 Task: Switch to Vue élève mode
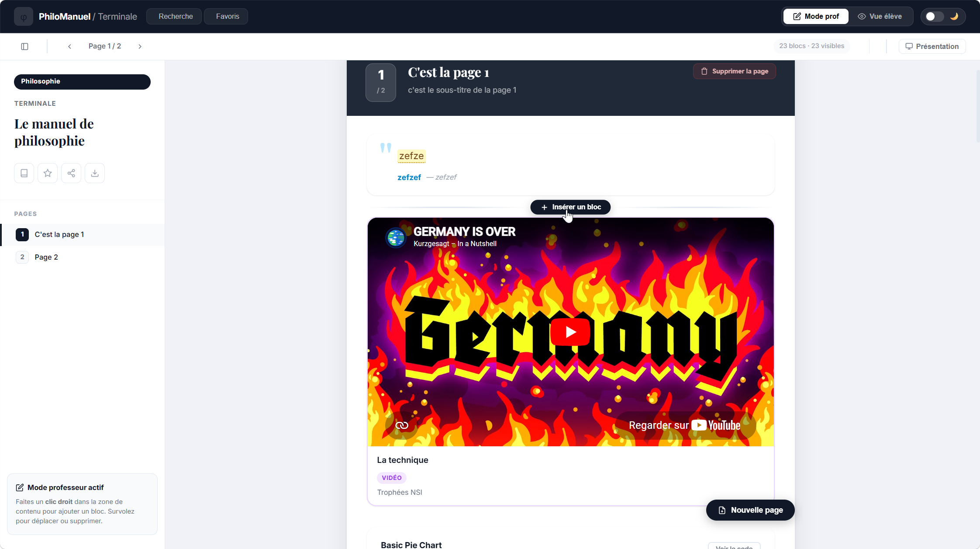pyautogui.click(x=880, y=17)
